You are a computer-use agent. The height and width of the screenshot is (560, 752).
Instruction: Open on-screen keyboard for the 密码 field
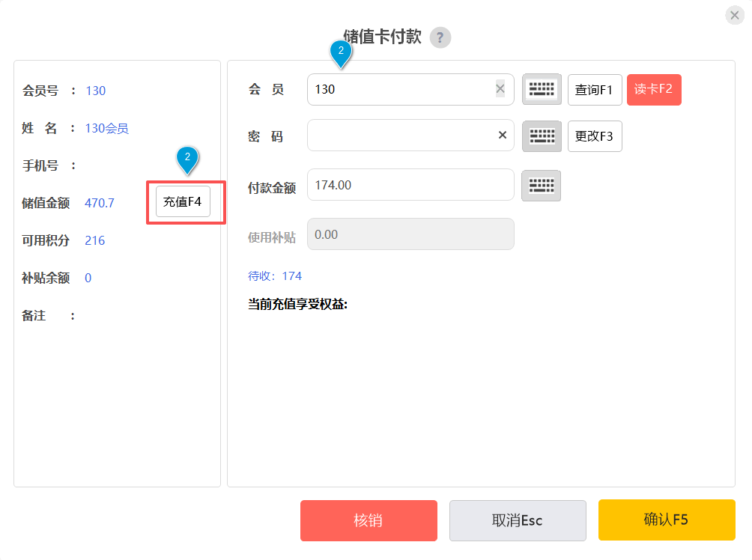click(x=541, y=136)
